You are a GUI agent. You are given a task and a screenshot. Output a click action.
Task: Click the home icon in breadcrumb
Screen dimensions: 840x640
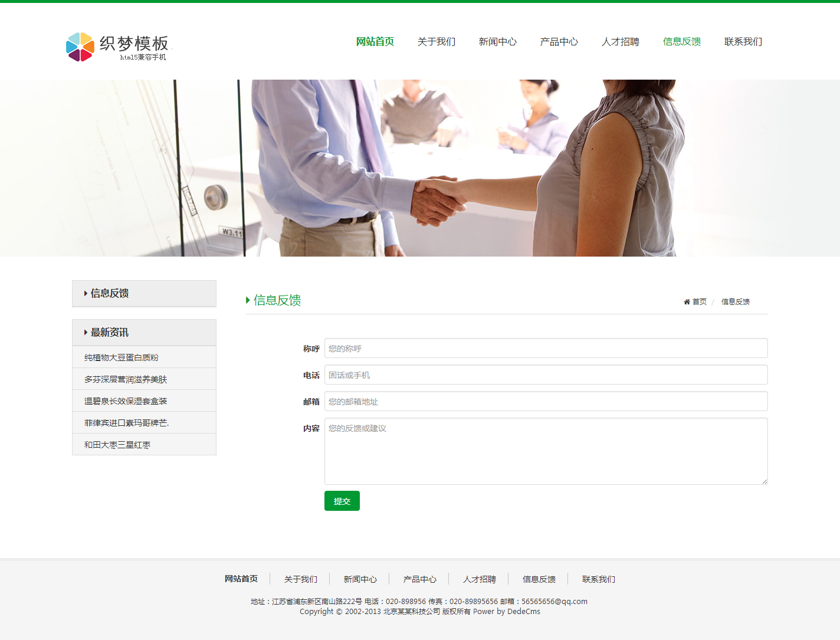(687, 302)
